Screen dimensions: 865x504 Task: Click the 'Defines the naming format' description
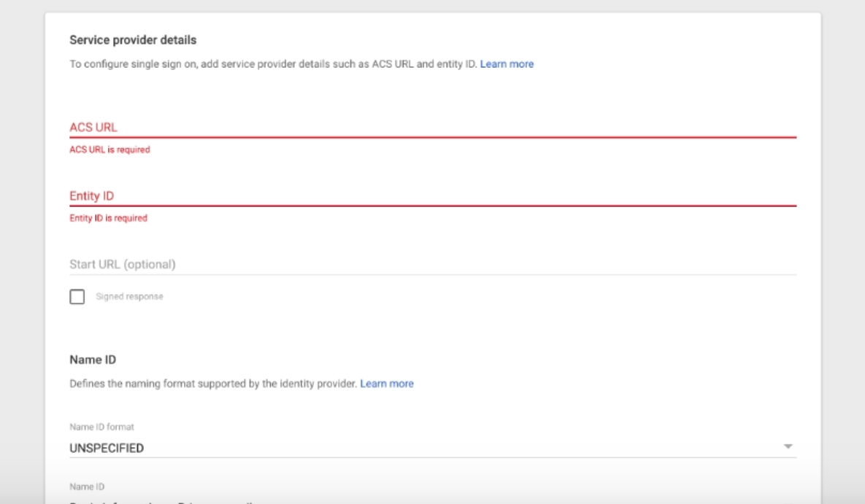coord(213,384)
